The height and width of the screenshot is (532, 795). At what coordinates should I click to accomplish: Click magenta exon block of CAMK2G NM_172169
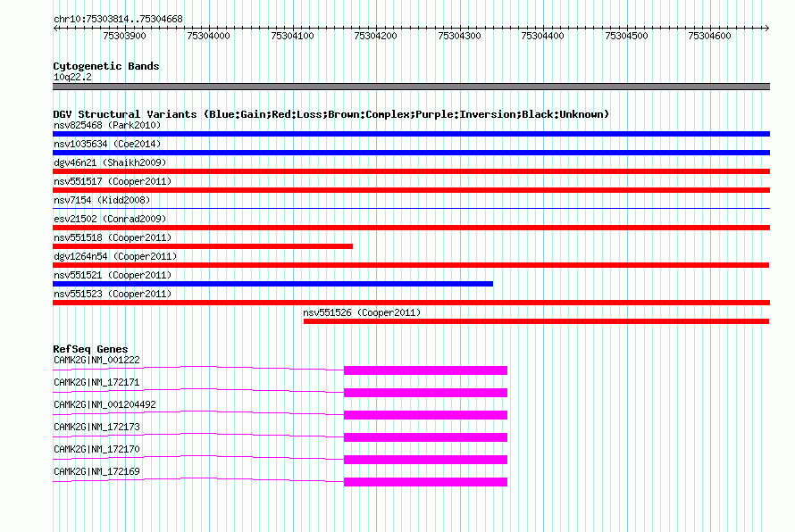pyautogui.click(x=425, y=482)
